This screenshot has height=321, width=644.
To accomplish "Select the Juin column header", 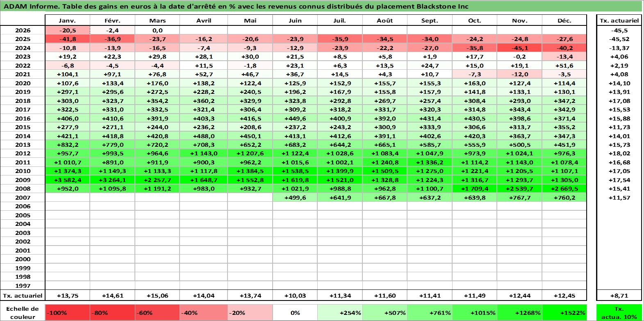I will pyautogui.click(x=295, y=20).
